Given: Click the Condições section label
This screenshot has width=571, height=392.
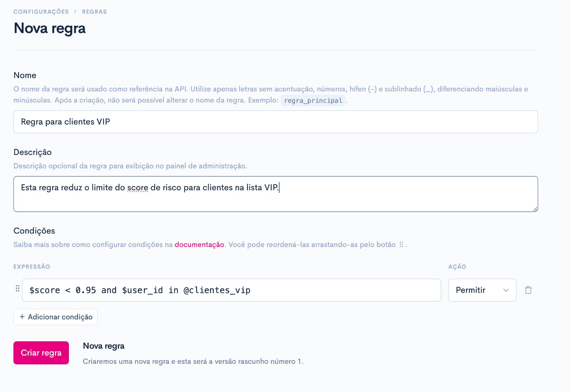Looking at the screenshot, I should (34, 231).
